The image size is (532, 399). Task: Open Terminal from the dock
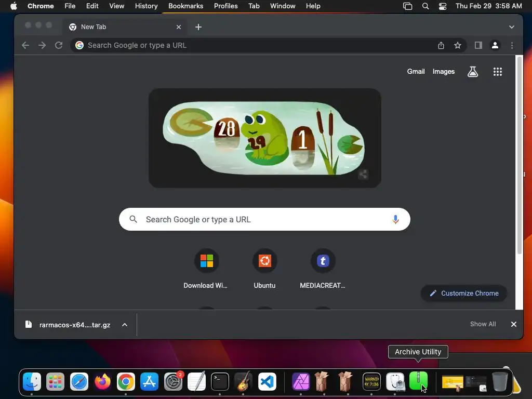(220, 381)
